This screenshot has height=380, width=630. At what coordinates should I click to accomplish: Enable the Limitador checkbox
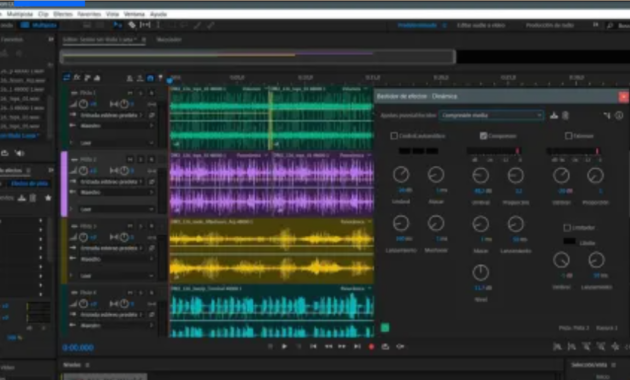(x=567, y=228)
